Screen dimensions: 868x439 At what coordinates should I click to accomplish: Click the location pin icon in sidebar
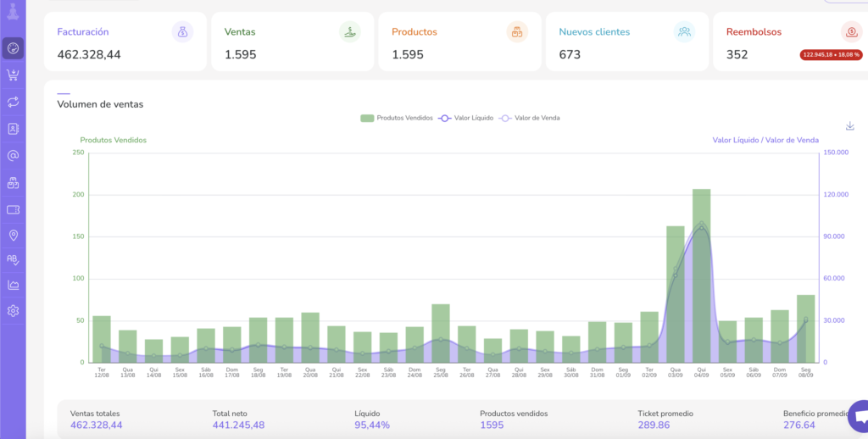pyautogui.click(x=13, y=235)
